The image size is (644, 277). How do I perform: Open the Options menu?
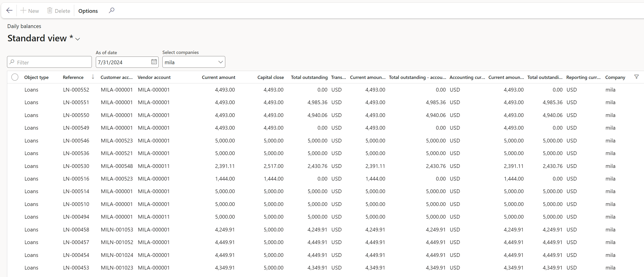[88, 11]
